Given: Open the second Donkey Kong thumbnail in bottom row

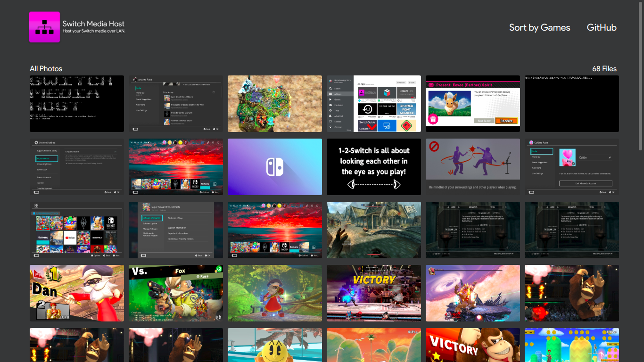Looking at the screenshot, I should [176, 345].
